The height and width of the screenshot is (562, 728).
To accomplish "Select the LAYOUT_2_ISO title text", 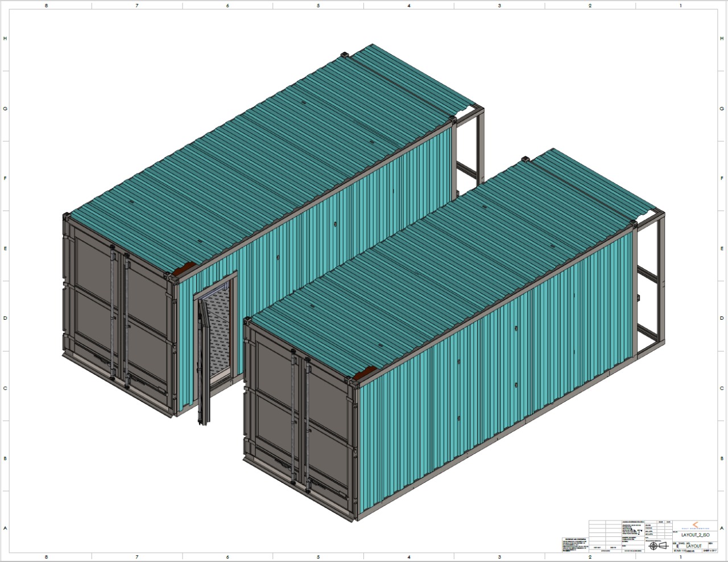I will coord(695,535).
